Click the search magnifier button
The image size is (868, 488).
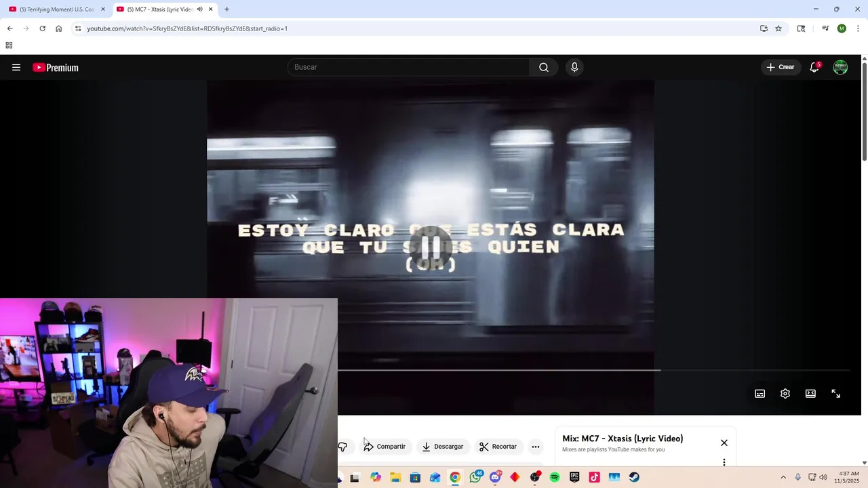click(x=544, y=67)
